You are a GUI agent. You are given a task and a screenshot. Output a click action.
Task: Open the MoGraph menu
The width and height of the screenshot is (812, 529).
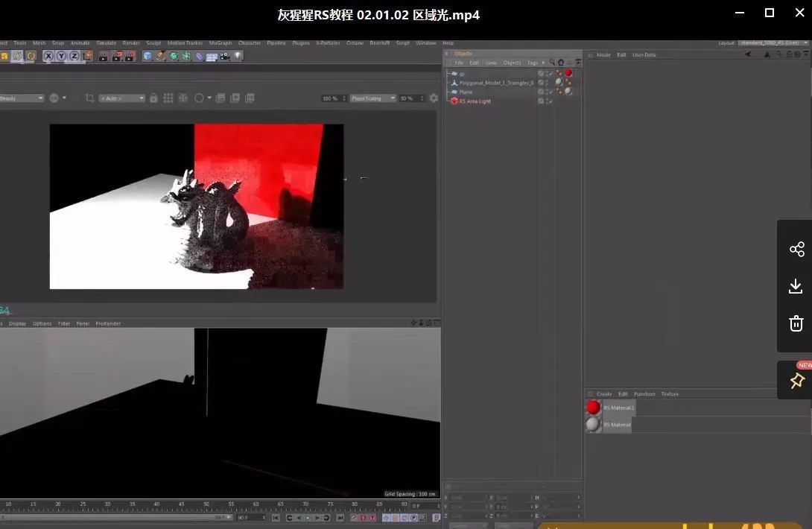[x=220, y=43]
